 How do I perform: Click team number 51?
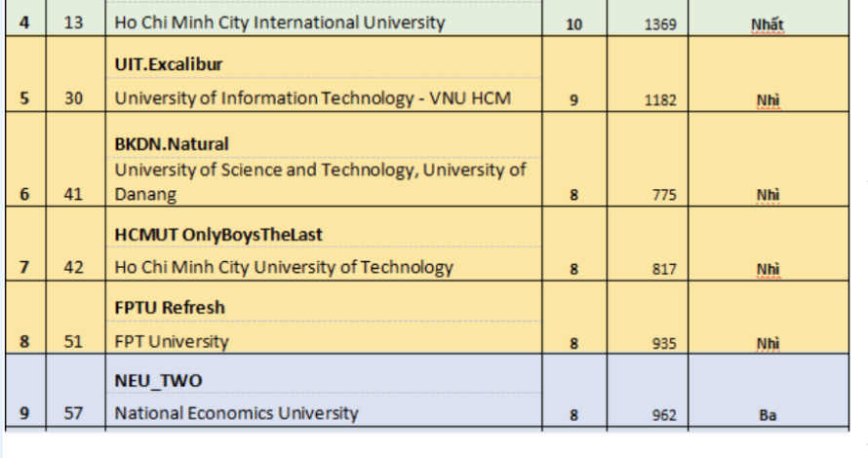click(73, 341)
